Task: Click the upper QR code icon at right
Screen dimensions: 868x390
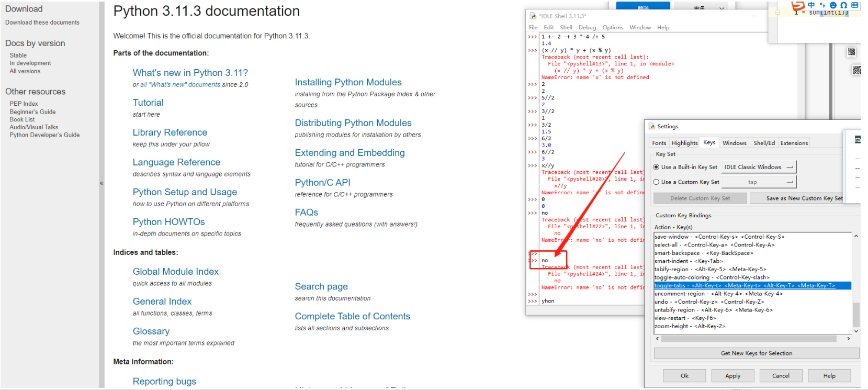Action: pyautogui.click(x=851, y=52)
